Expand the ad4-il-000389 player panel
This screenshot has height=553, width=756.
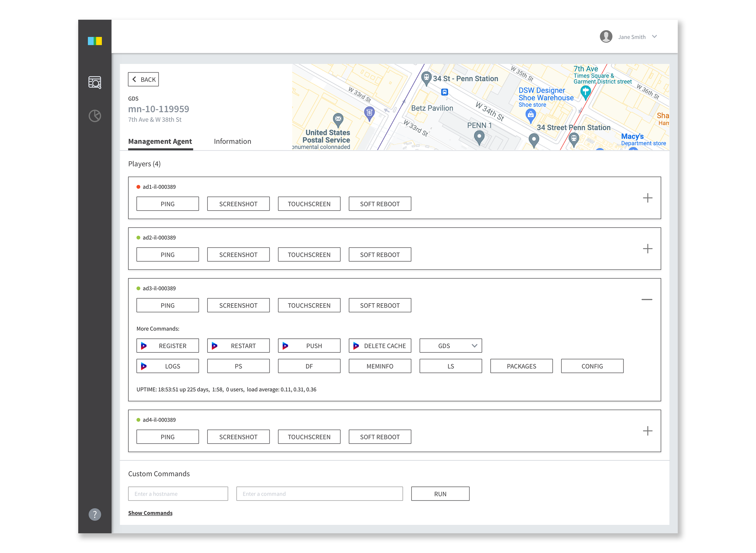point(647,431)
